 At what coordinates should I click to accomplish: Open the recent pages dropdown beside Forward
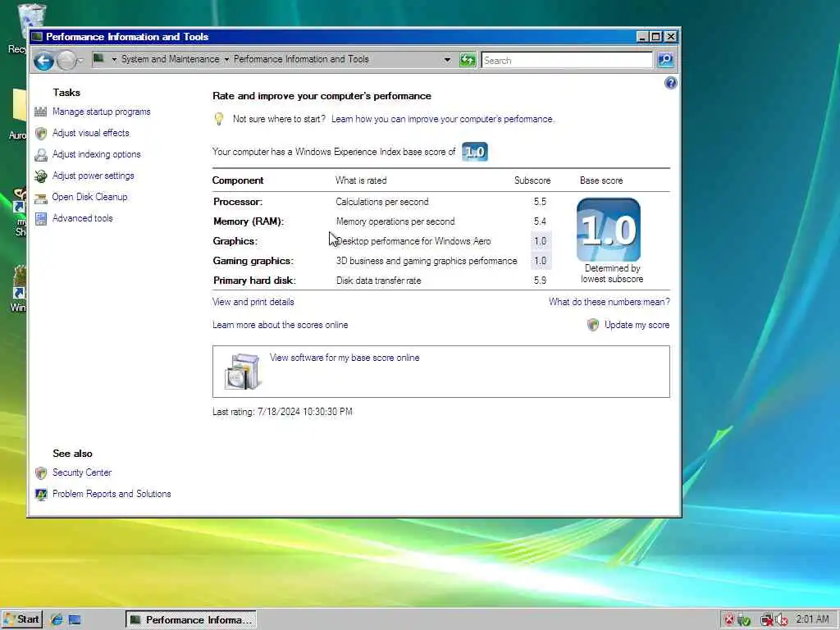(x=80, y=61)
